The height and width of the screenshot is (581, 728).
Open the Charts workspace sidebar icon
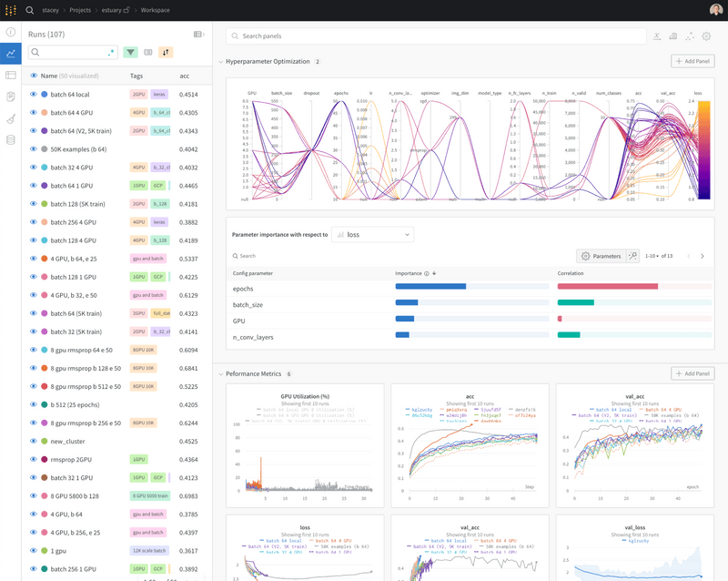pyautogui.click(x=11, y=54)
